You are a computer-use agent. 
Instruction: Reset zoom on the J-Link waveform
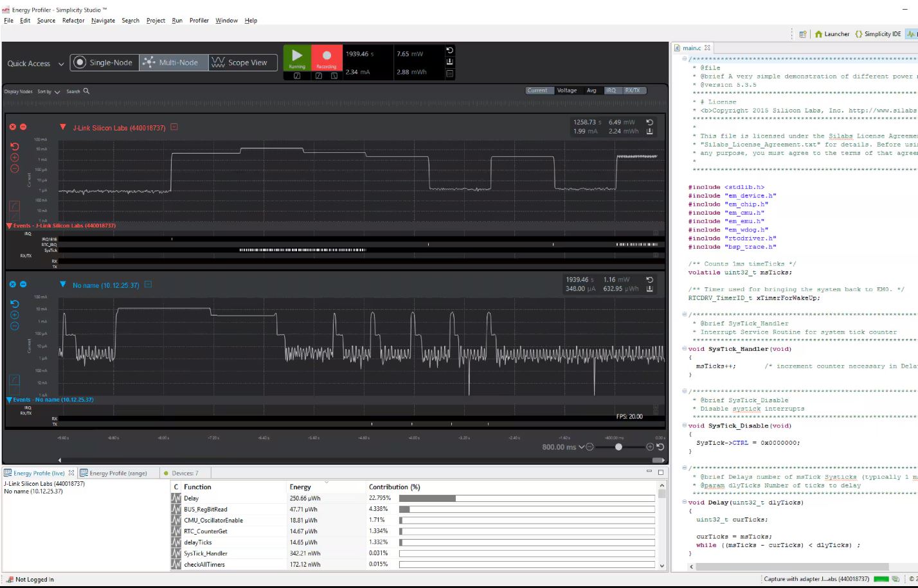coord(14,147)
